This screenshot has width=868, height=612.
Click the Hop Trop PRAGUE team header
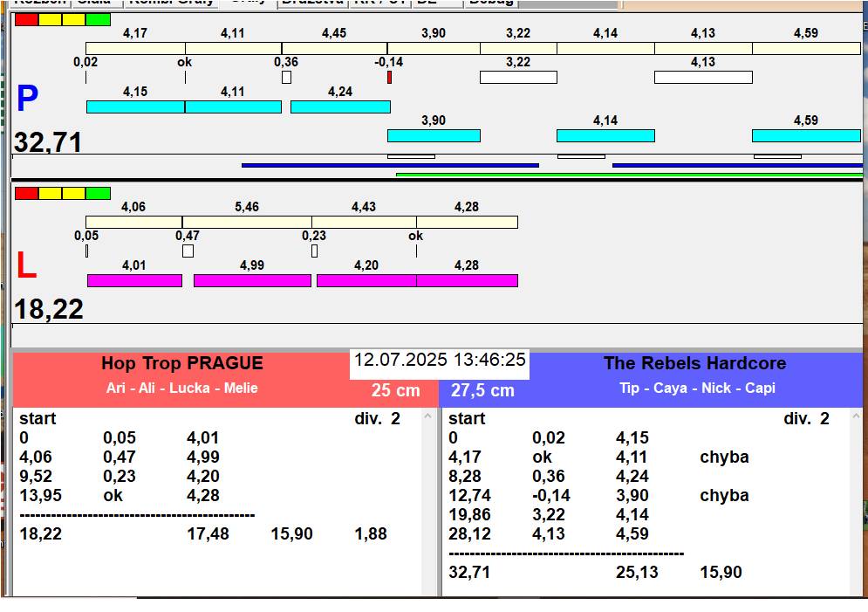[181, 363]
